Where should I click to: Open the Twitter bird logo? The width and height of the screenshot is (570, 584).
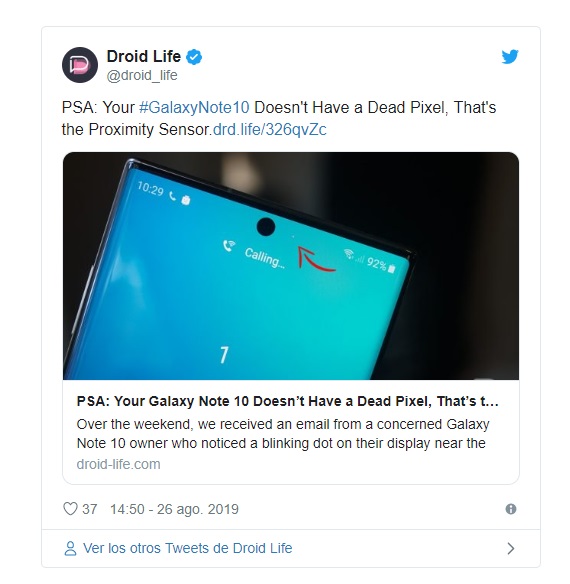tap(510, 57)
